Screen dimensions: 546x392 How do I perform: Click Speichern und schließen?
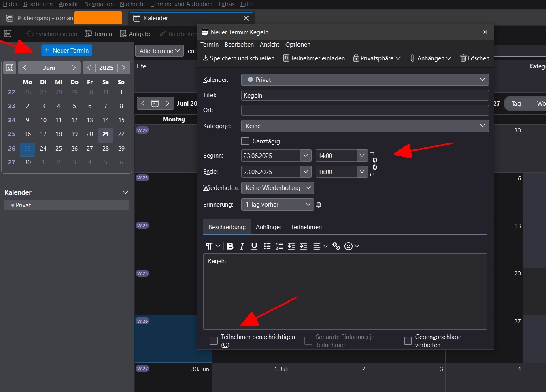coord(238,58)
